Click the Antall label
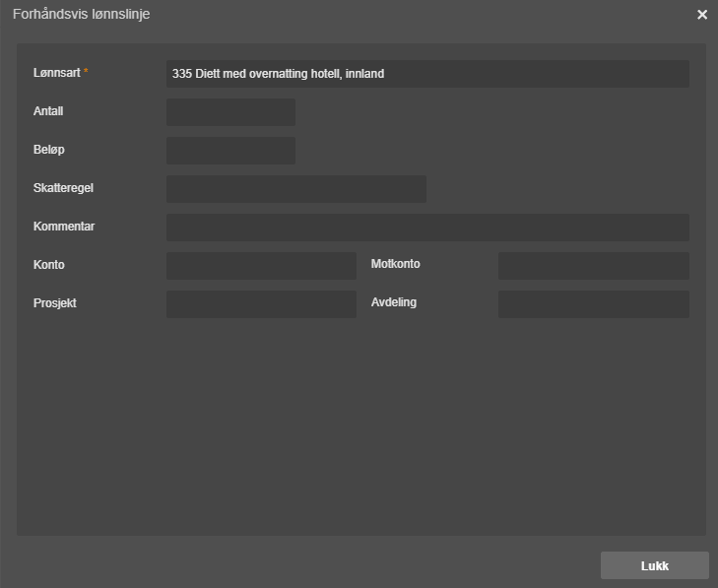The width and height of the screenshot is (718, 588). click(x=48, y=111)
